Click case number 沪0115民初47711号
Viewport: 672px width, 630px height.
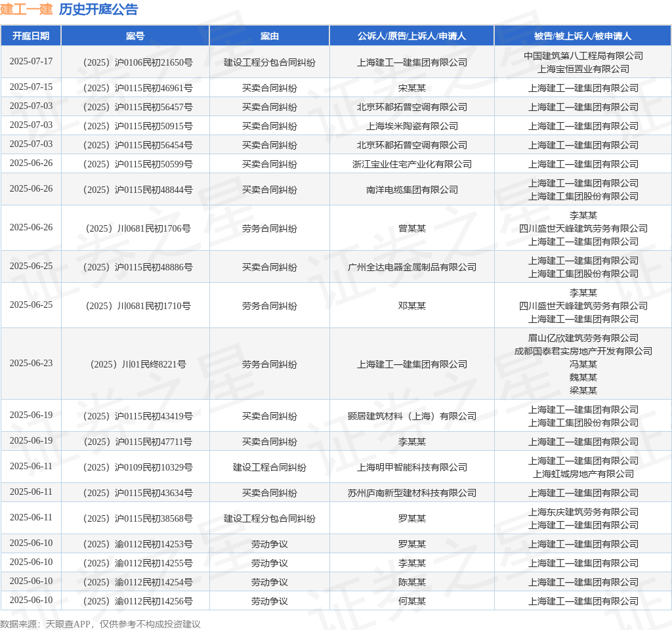click(138, 442)
